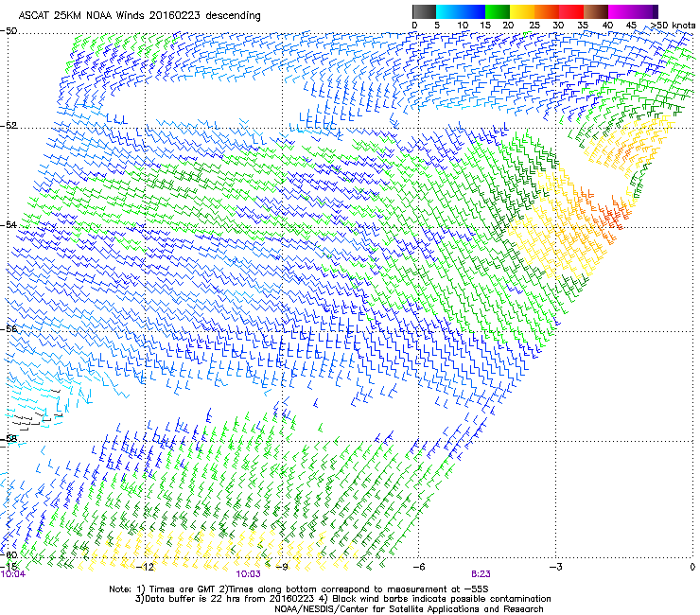Image resolution: width=700 pixels, height=615 pixels.
Task: Click the "-50" latitude axis label
Action: pos(9,31)
